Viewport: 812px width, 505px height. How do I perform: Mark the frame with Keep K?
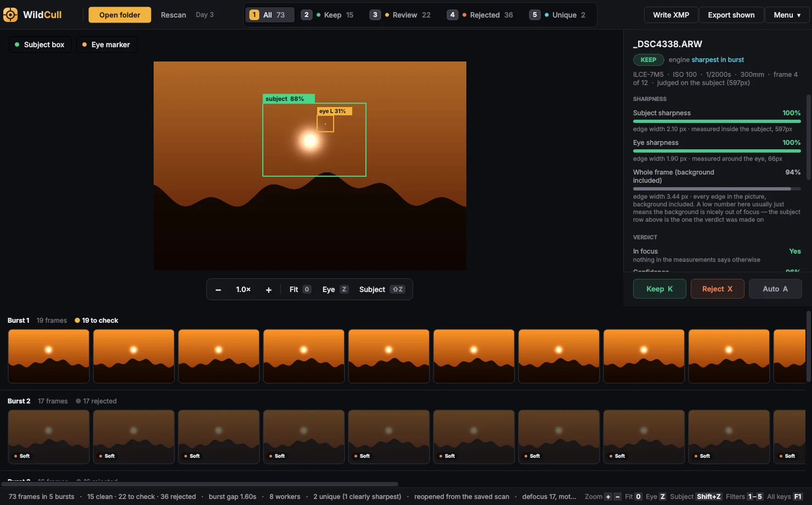click(x=659, y=289)
